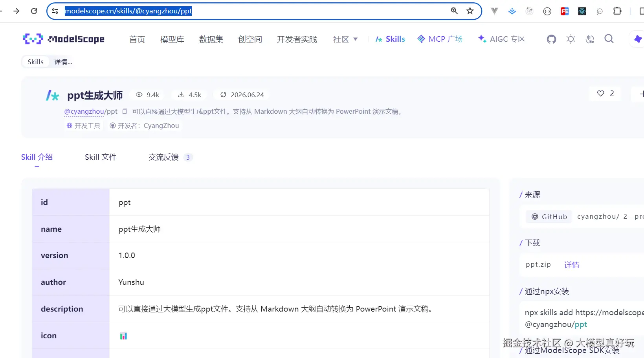Open site info icon in address bar

tap(55, 11)
